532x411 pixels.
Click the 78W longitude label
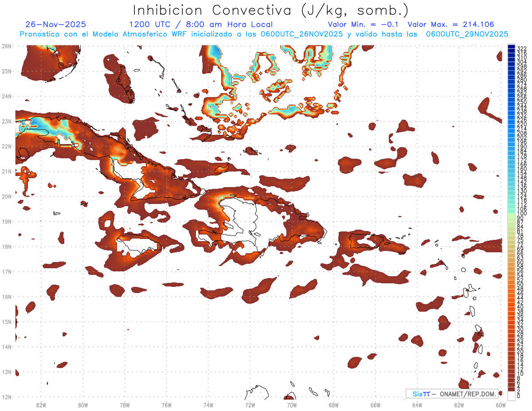[x=125, y=405]
